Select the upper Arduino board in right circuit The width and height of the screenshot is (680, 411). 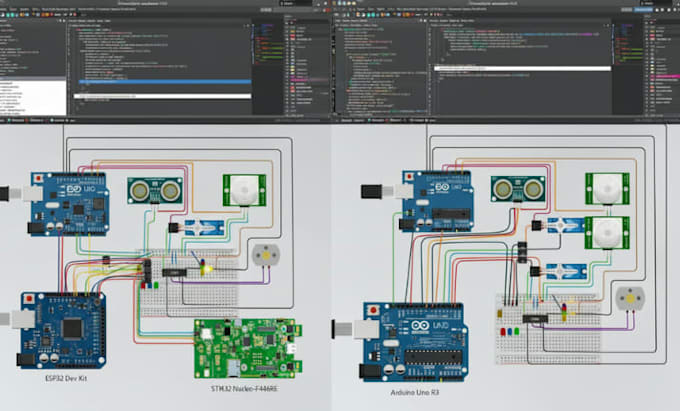(x=438, y=201)
